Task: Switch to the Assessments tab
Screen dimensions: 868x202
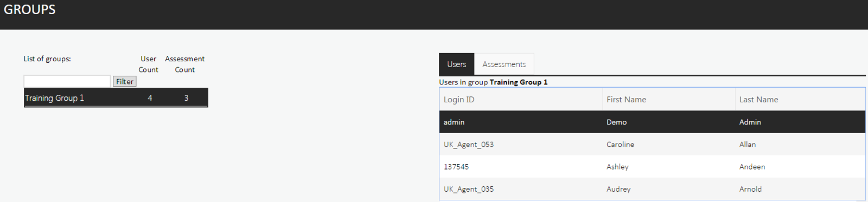Action: point(504,64)
